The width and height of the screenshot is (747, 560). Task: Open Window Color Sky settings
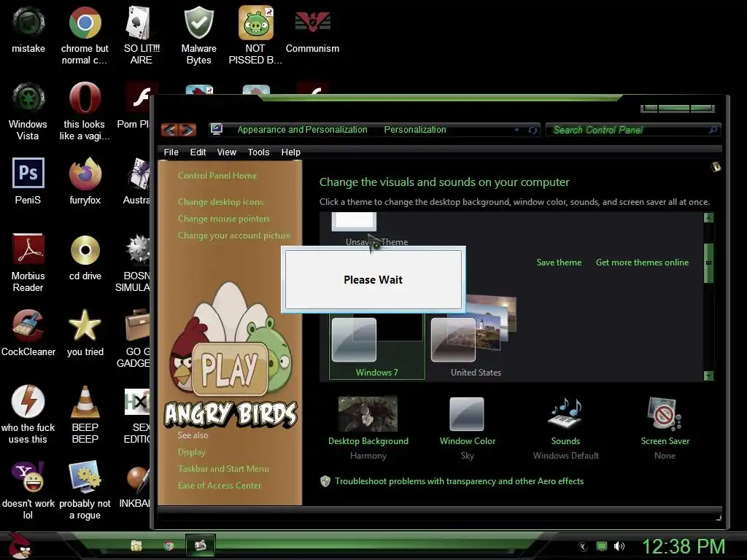[x=468, y=427]
